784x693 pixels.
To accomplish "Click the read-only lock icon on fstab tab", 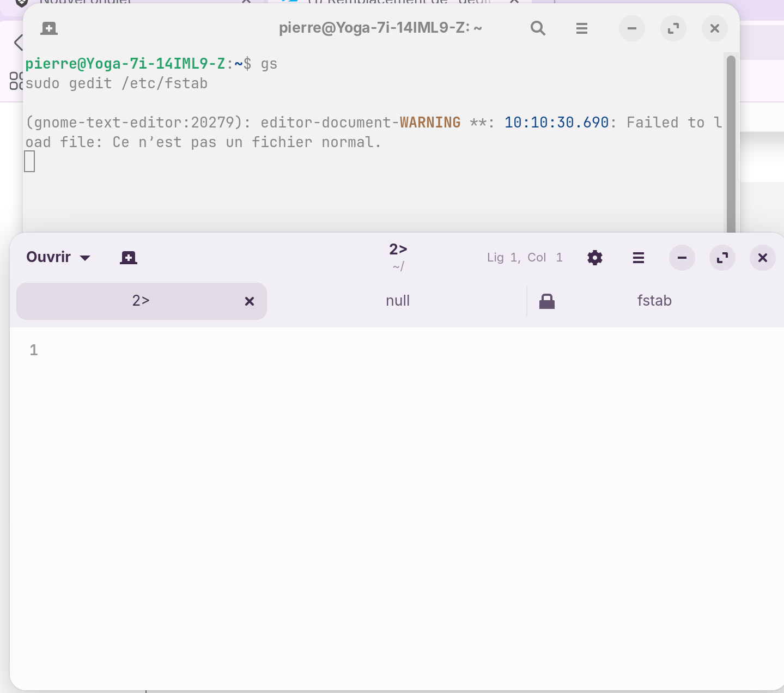I will [547, 301].
